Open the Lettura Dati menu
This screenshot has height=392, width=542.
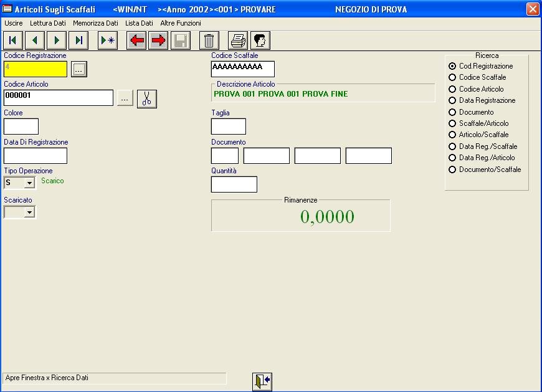pyautogui.click(x=48, y=23)
